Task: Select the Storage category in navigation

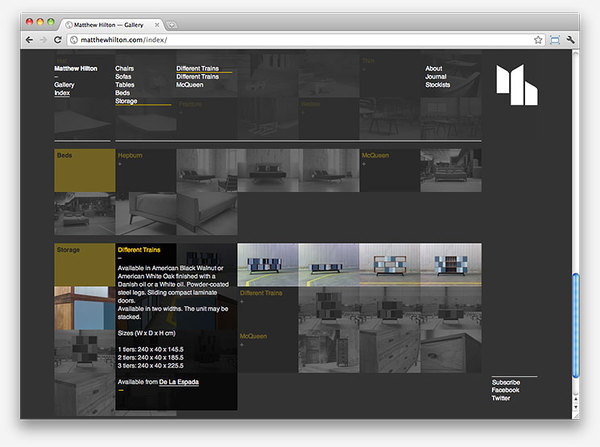Action: click(x=126, y=101)
